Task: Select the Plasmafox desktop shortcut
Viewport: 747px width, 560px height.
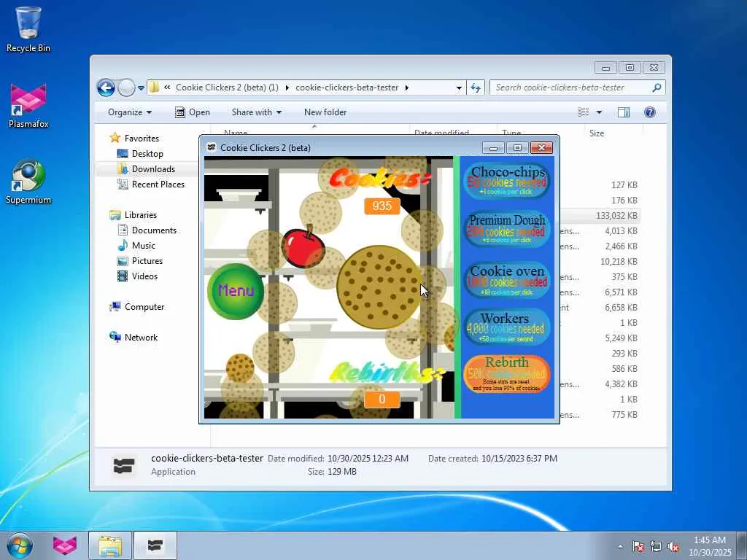Action: click(x=28, y=106)
